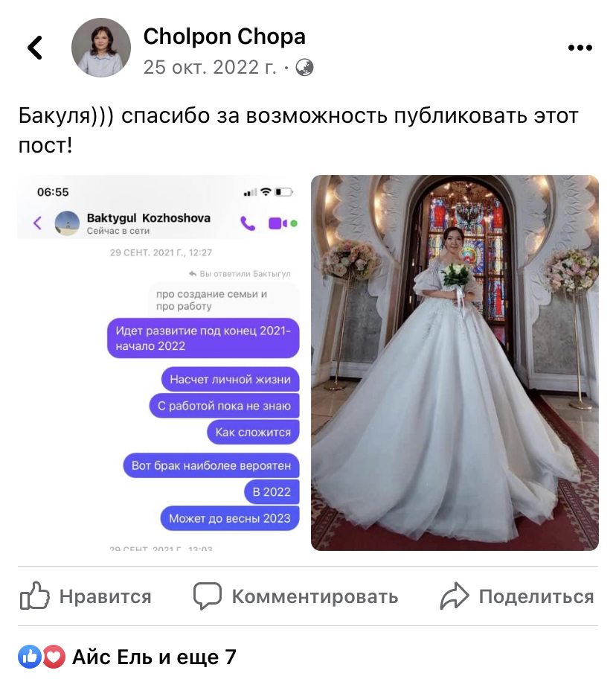The image size is (616, 679).
Task: Open the 25 окт. 2022 г. post date
Action: pos(210,68)
